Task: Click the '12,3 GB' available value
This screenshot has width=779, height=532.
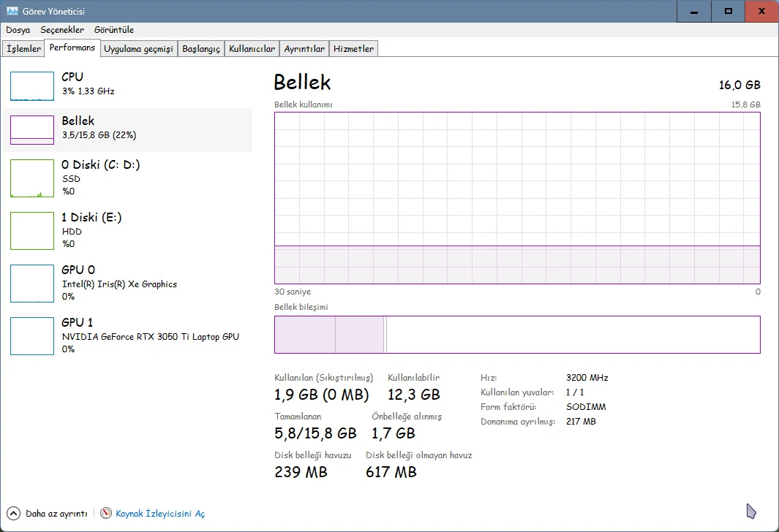Action: [414, 395]
